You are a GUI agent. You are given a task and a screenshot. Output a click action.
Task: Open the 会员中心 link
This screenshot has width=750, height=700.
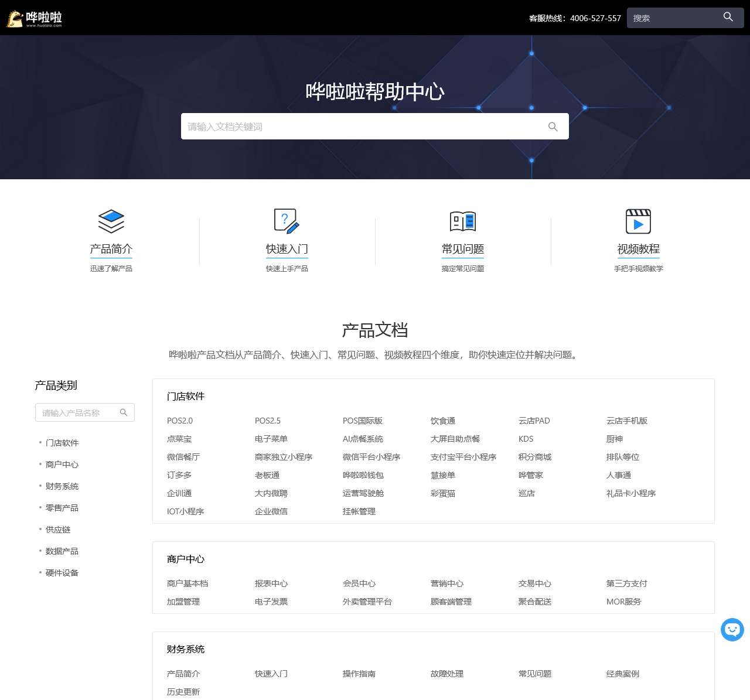[359, 583]
